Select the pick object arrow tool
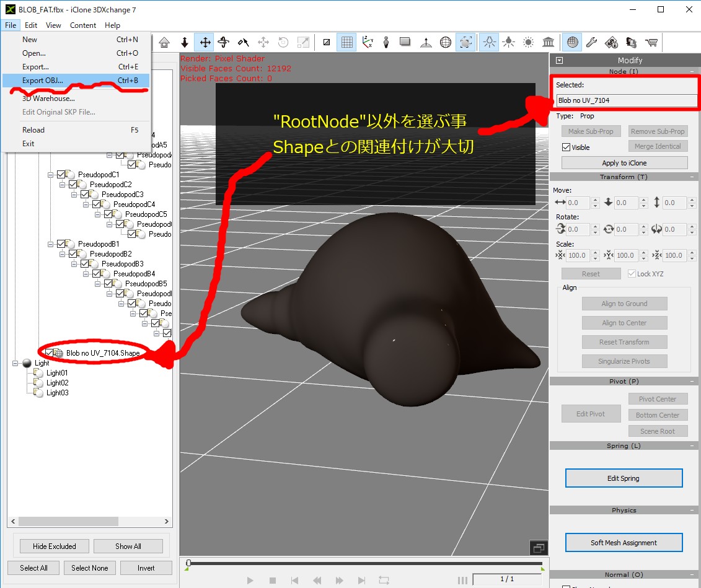This screenshot has height=588, width=701. pos(243,43)
